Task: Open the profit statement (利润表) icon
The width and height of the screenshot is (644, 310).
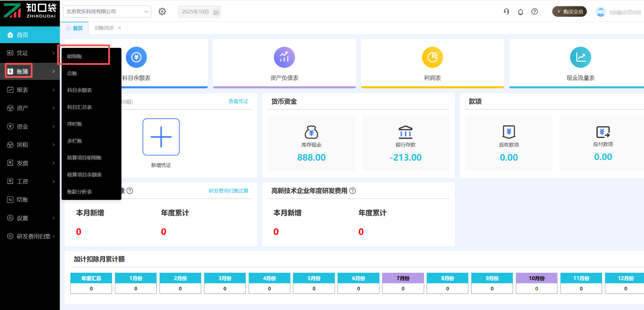Action: (432, 57)
